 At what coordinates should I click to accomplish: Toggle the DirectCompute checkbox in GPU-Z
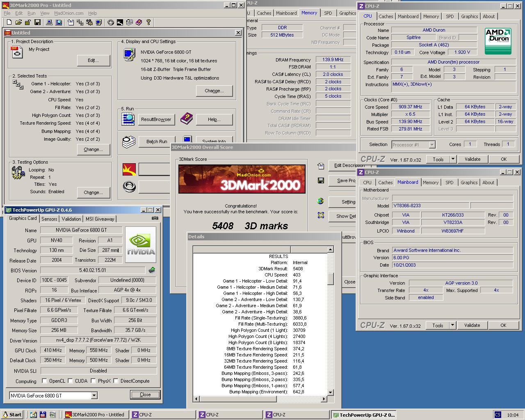click(115, 381)
